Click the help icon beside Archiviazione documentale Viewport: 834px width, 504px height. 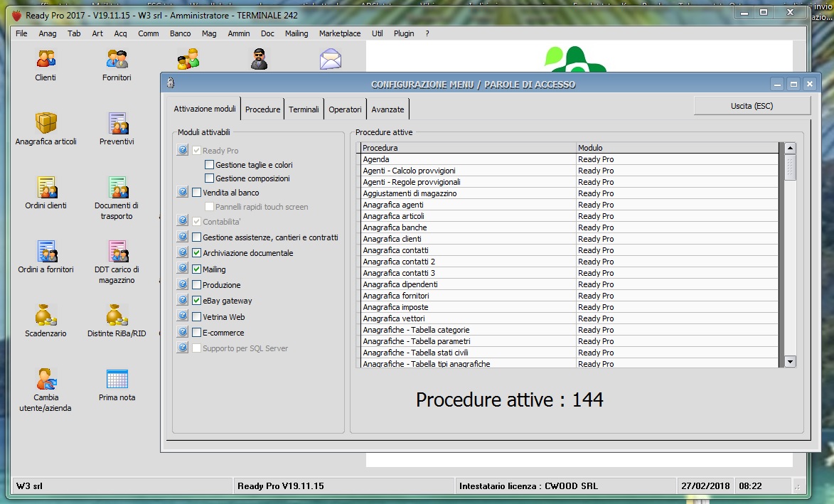click(x=183, y=252)
